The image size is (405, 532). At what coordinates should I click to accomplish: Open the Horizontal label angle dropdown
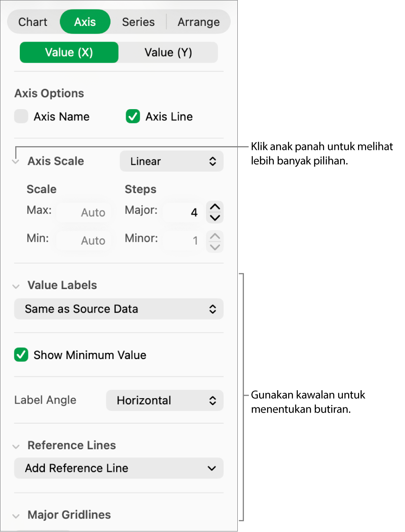tap(165, 401)
